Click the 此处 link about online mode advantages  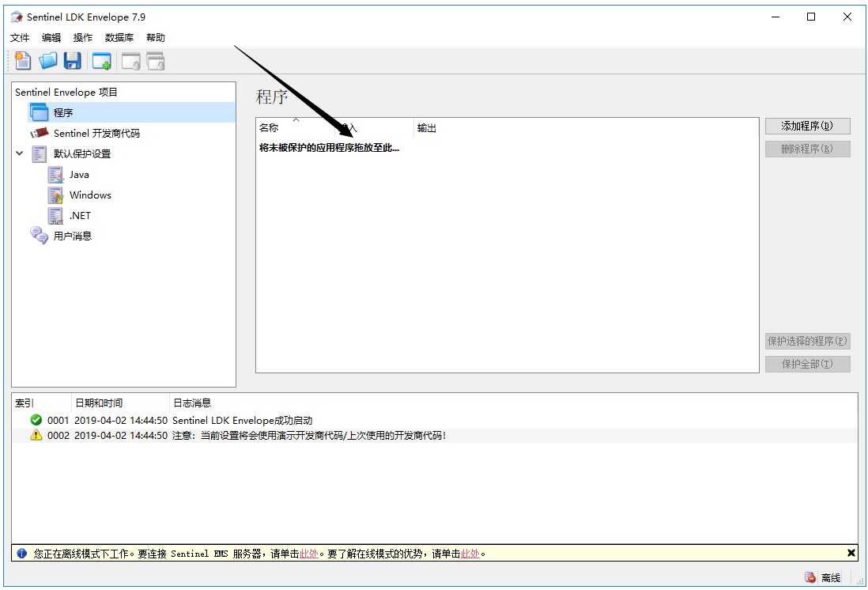click(470, 554)
